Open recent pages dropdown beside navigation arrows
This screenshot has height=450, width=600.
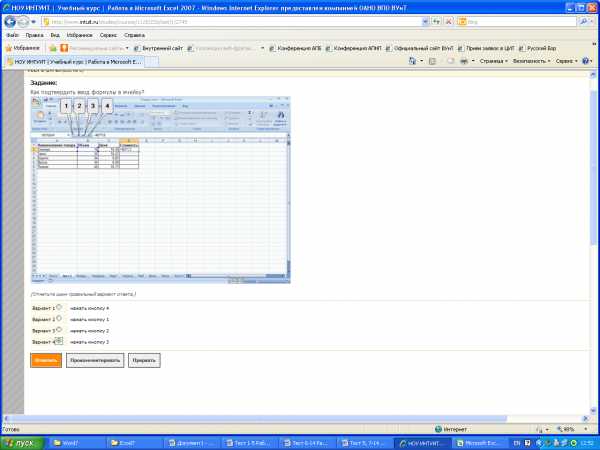point(33,22)
